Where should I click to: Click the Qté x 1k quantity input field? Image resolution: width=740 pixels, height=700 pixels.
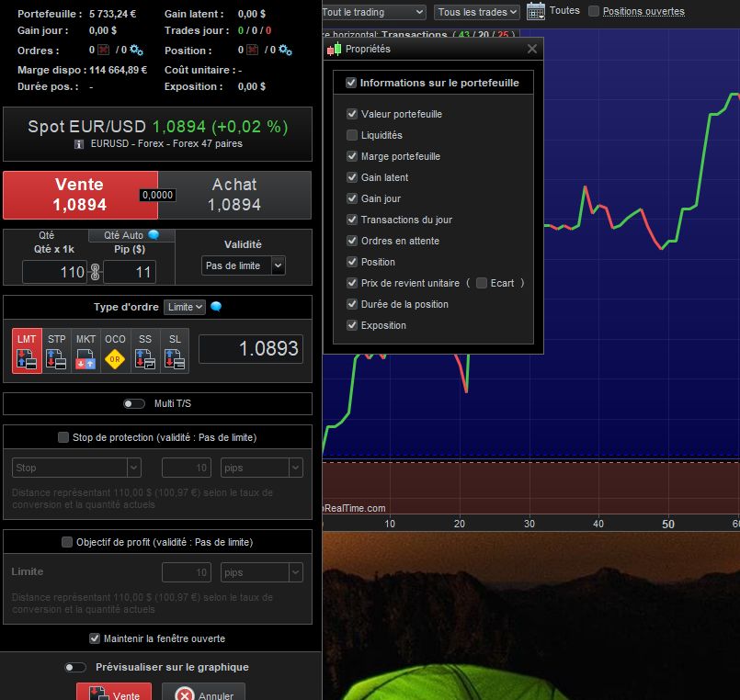55,272
